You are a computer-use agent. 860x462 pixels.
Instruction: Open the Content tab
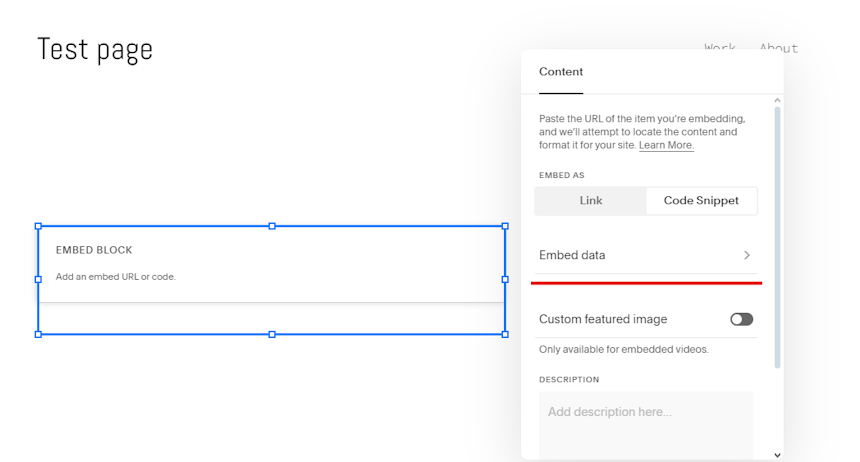[x=561, y=72]
